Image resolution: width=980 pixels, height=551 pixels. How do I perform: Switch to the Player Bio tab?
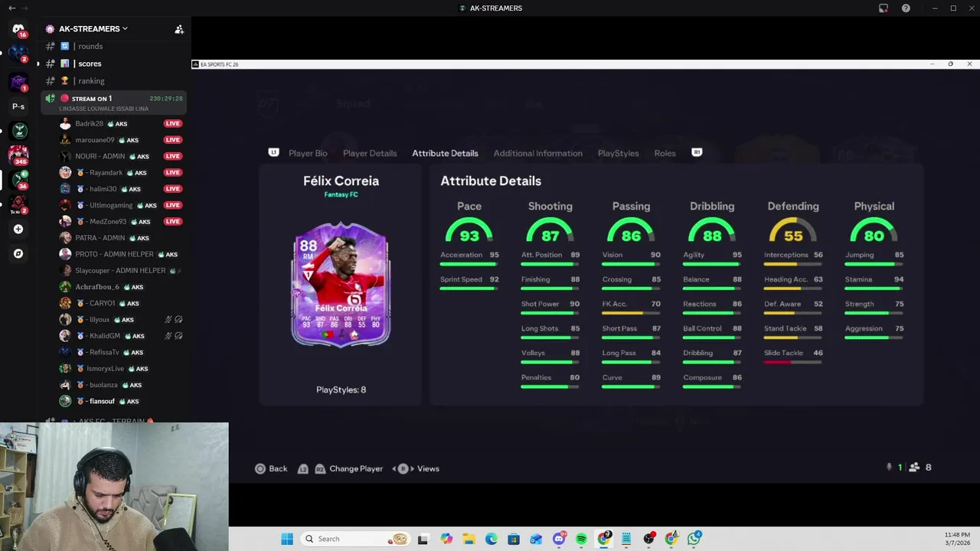[308, 153]
